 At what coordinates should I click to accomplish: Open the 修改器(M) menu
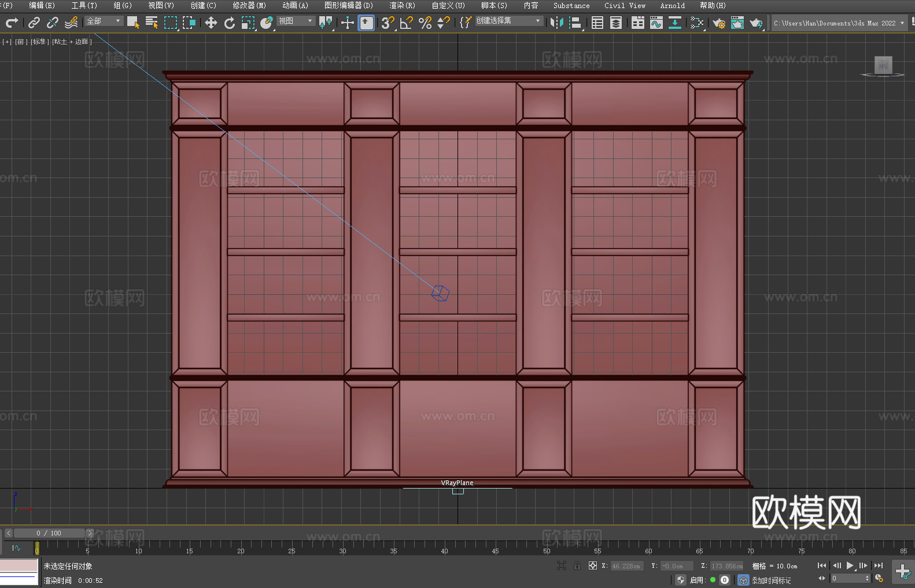(x=249, y=5)
